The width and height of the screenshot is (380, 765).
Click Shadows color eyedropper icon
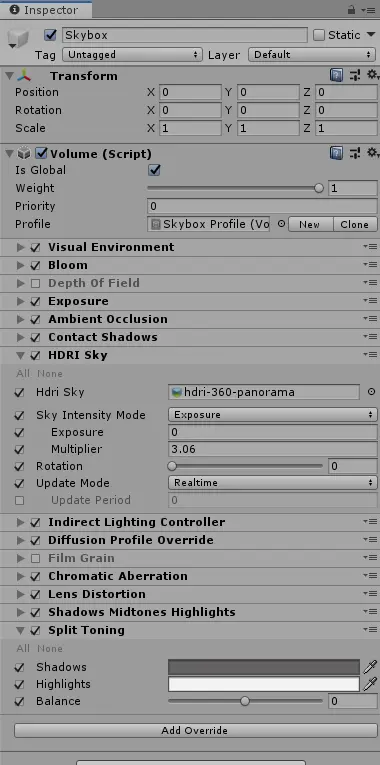click(x=370, y=666)
